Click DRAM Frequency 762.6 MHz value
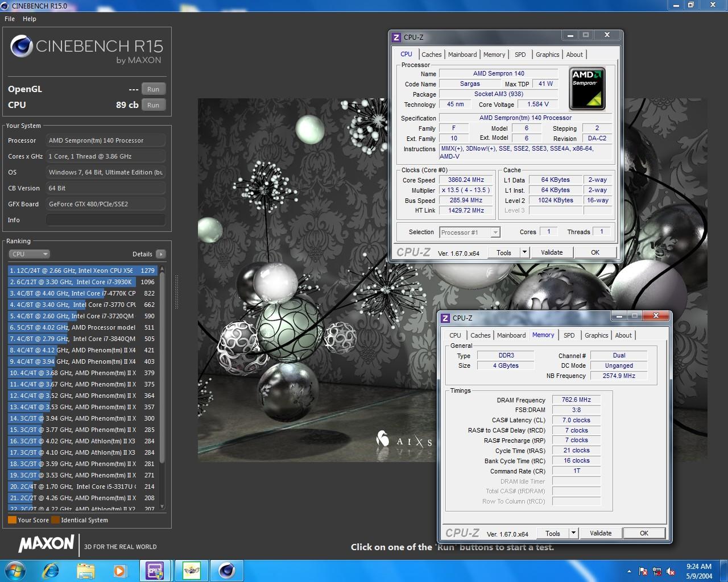This screenshot has width=728, height=582. click(x=576, y=400)
